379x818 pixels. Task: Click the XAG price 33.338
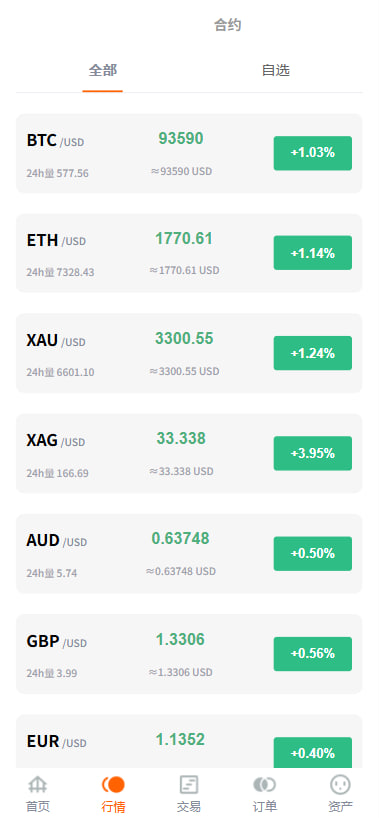pos(181,439)
